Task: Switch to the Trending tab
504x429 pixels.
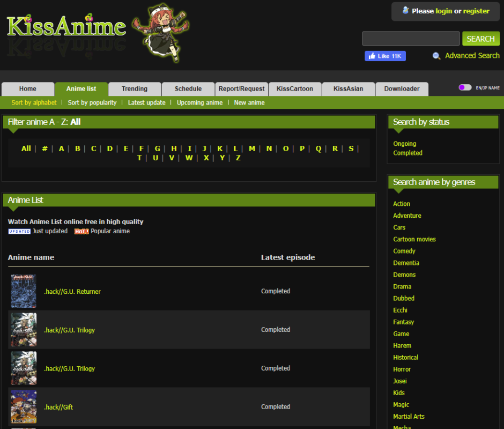Action: pyautogui.click(x=135, y=89)
